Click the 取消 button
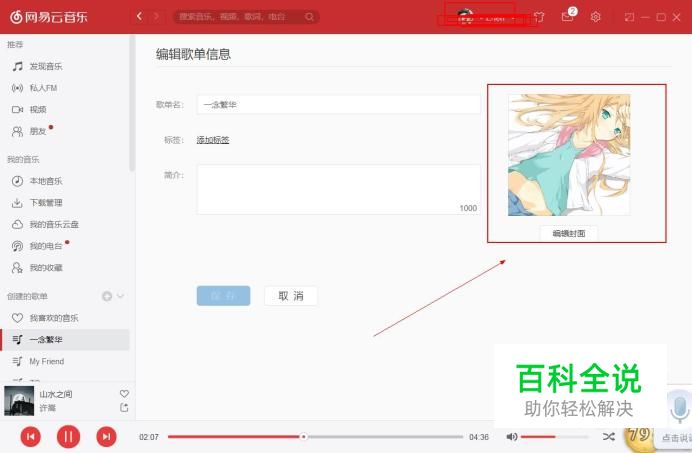Image resolution: width=692 pixels, height=453 pixels. tap(291, 296)
